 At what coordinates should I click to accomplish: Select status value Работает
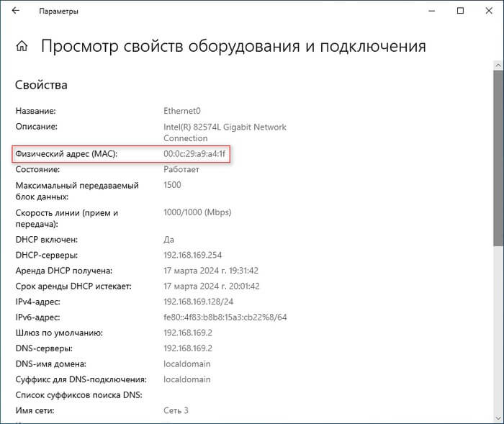(181, 169)
